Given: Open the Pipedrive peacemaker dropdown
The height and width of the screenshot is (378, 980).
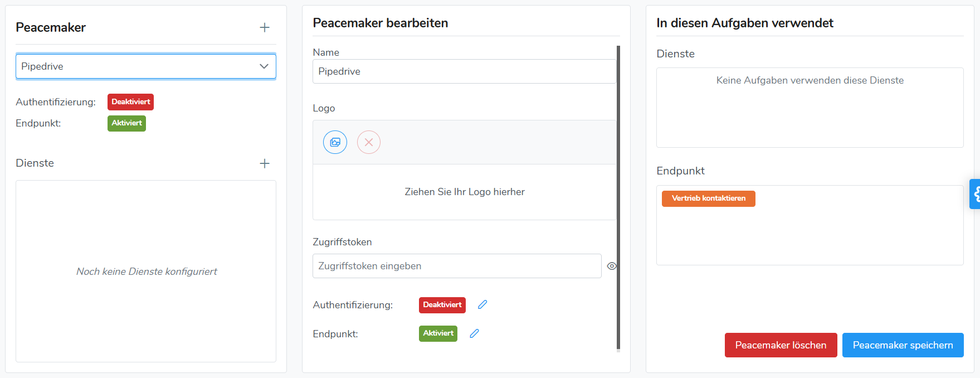Looking at the screenshot, I should pyautogui.click(x=145, y=66).
